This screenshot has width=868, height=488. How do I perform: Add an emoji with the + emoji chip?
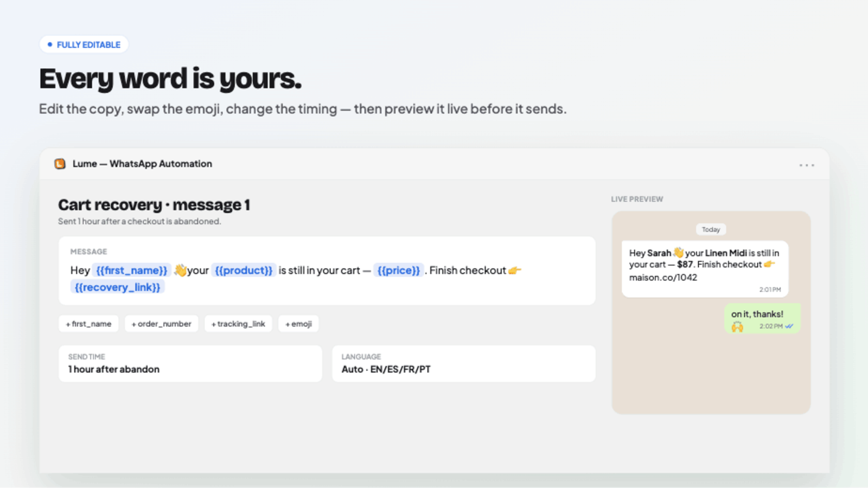point(298,324)
